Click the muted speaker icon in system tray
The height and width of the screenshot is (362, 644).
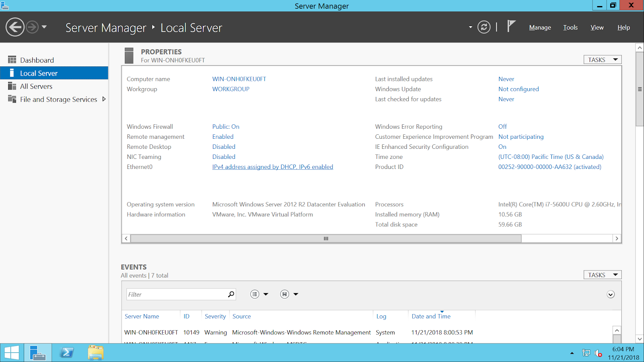pos(597,353)
